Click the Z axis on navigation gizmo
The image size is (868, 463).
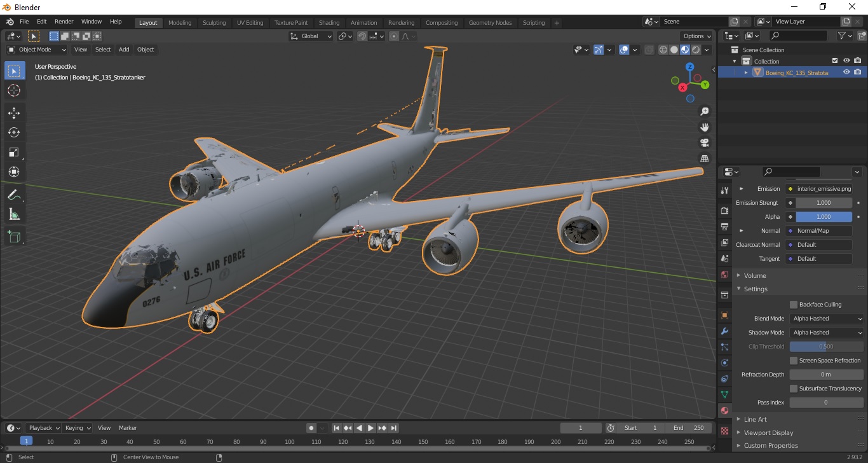pos(690,67)
